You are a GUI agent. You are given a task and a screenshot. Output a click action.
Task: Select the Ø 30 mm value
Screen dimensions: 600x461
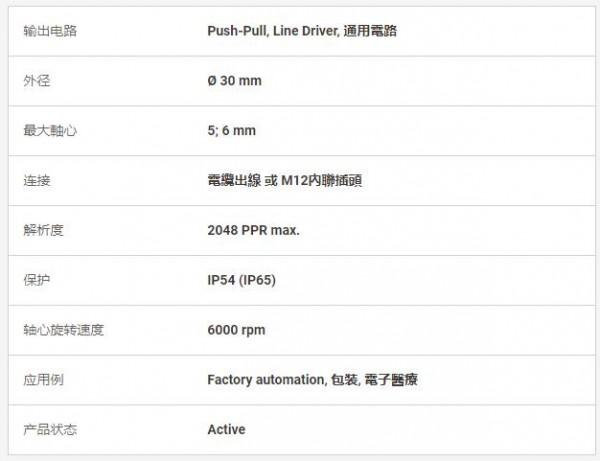point(234,81)
